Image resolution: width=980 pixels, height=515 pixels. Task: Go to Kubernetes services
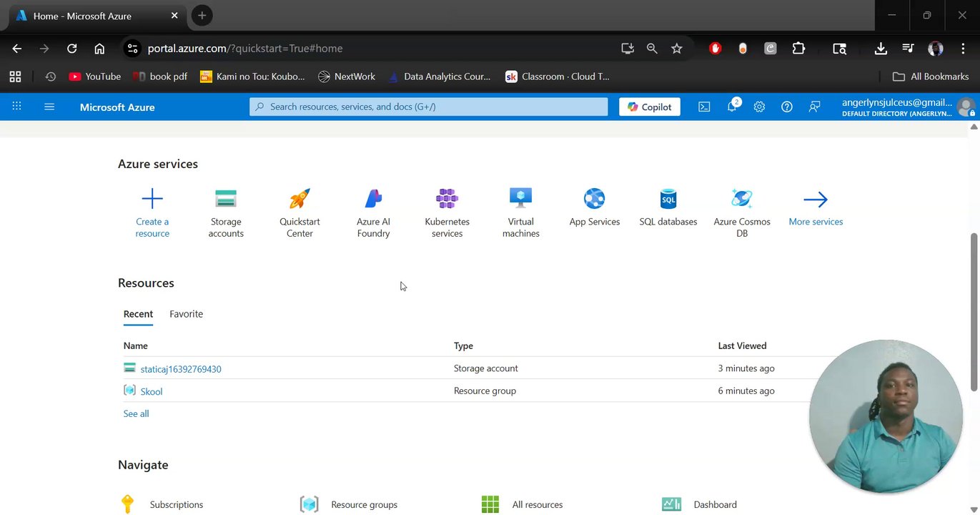click(x=447, y=212)
